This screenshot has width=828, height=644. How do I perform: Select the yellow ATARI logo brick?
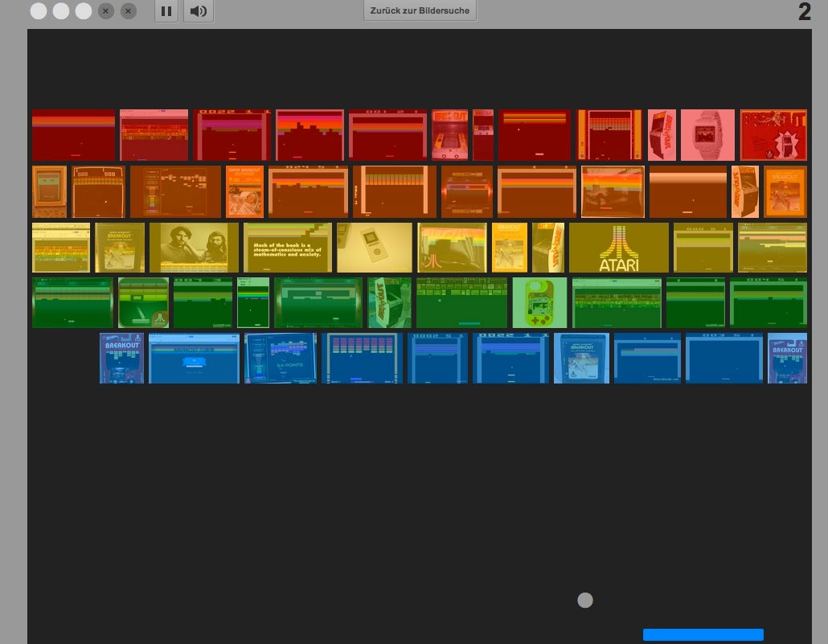pyautogui.click(x=618, y=247)
